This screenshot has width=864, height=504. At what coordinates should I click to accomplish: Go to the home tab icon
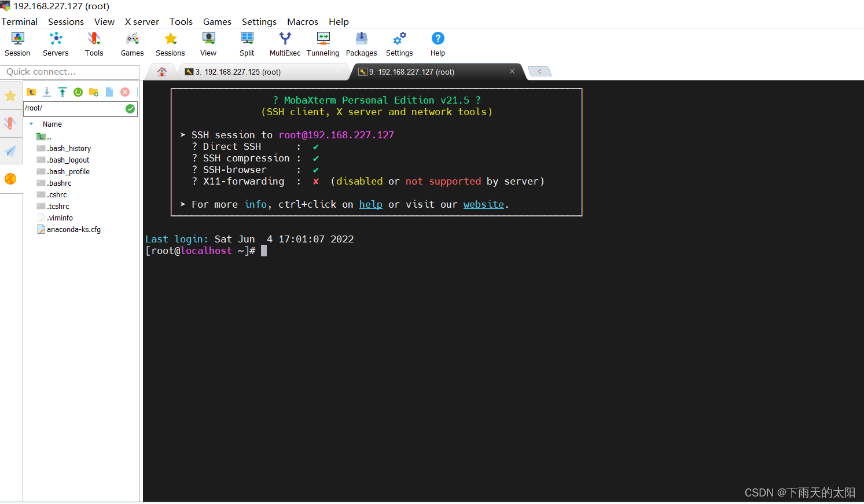tap(162, 72)
